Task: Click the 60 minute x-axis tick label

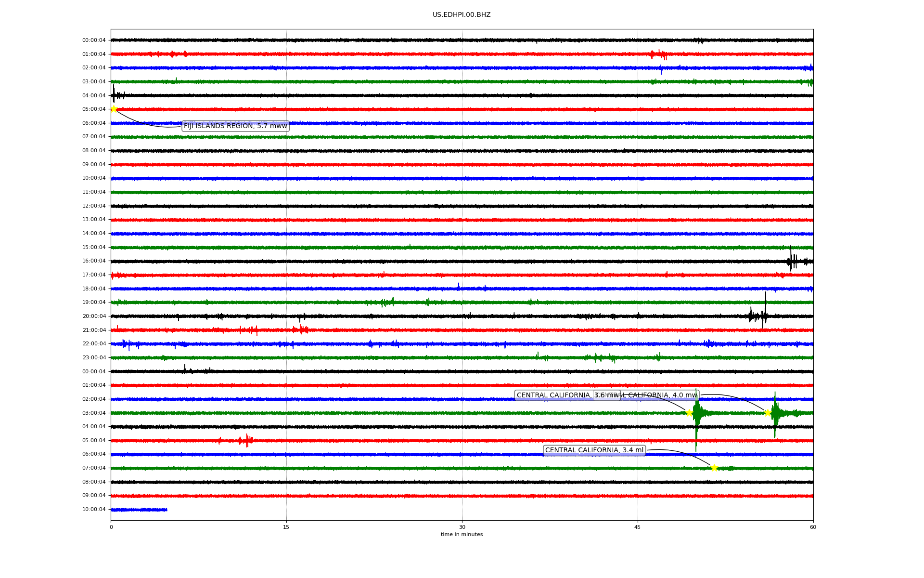Action: pyautogui.click(x=812, y=527)
